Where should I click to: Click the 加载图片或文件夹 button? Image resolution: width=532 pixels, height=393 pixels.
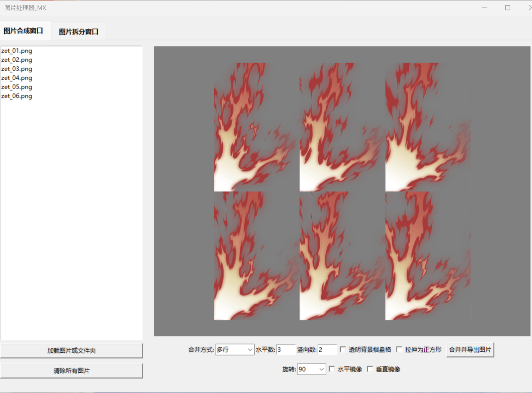click(71, 350)
